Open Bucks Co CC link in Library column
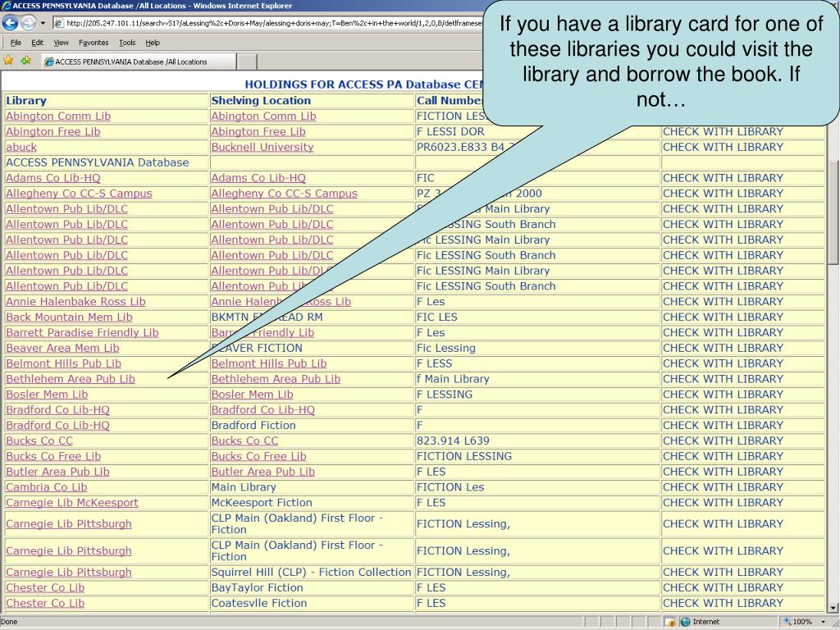The width and height of the screenshot is (840, 630). pyautogui.click(x=39, y=441)
